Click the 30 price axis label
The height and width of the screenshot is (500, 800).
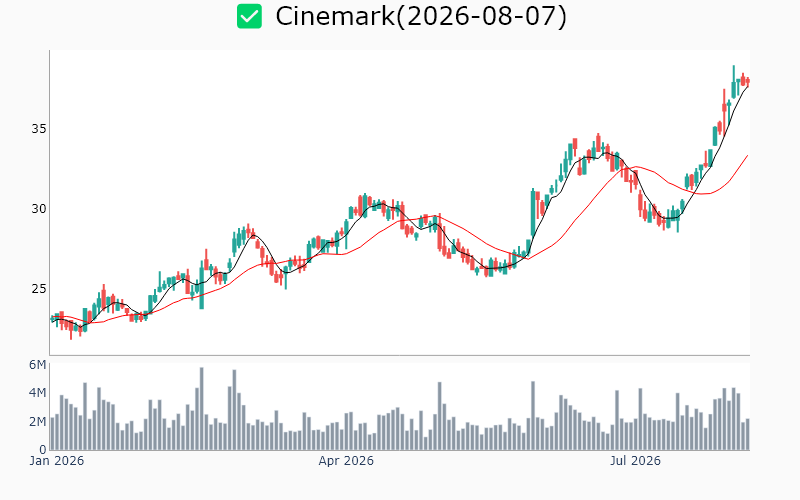(x=39, y=209)
